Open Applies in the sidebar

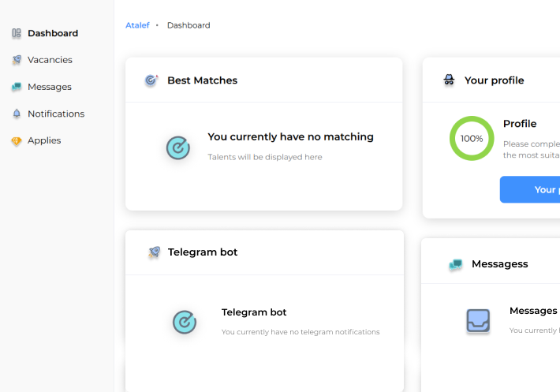(x=44, y=140)
